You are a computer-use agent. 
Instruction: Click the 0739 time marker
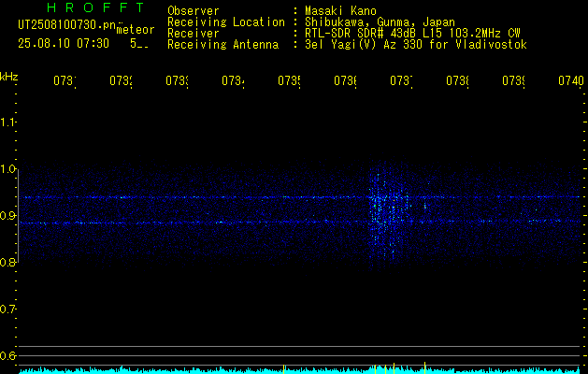(513, 80)
